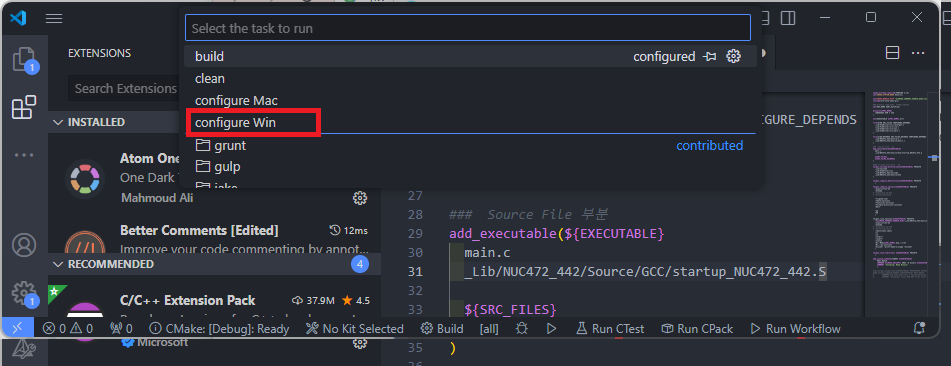The height and width of the screenshot is (366, 951).
Task: Show errors and warnings count
Action: (x=68, y=329)
